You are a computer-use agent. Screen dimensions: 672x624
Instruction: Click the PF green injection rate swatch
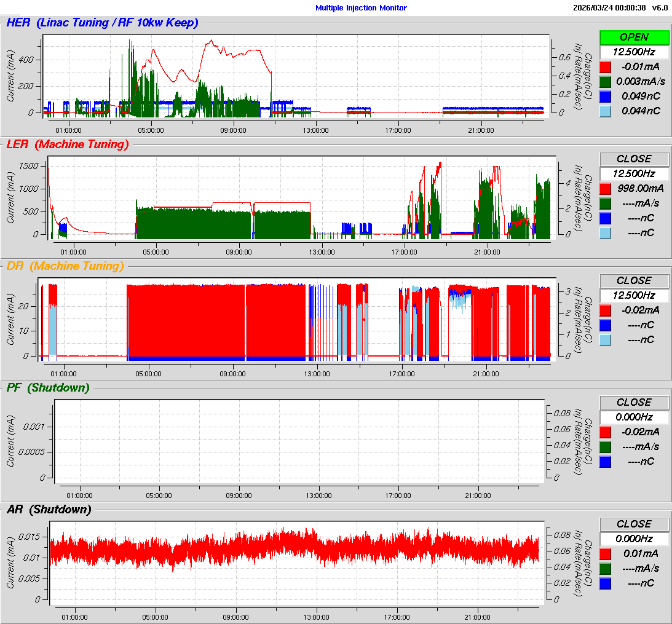coord(605,446)
